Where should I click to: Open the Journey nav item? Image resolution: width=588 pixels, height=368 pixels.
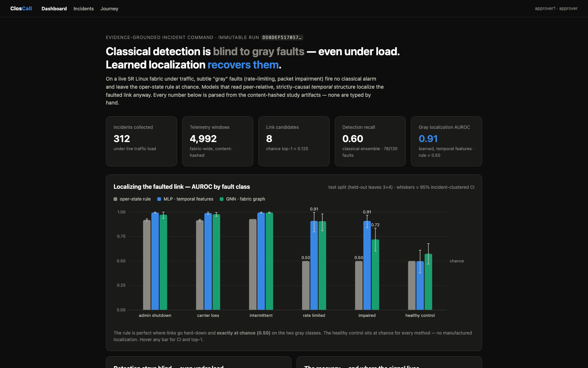coord(109,8)
